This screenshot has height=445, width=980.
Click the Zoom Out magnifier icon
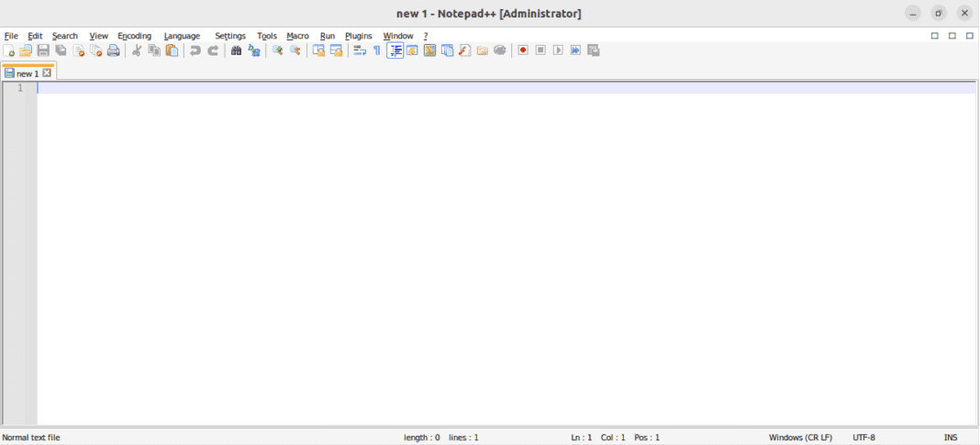(x=295, y=50)
